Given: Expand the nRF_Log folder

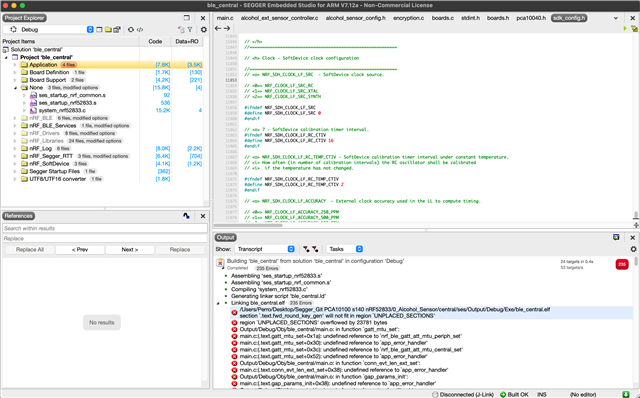Looking at the screenshot, I should [x=15, y=149].
